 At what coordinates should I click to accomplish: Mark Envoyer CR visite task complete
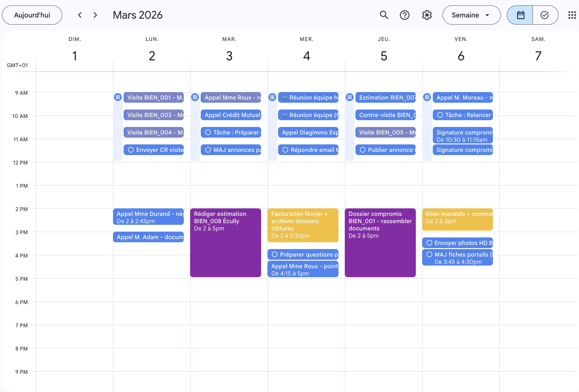(x=131, y=150)
